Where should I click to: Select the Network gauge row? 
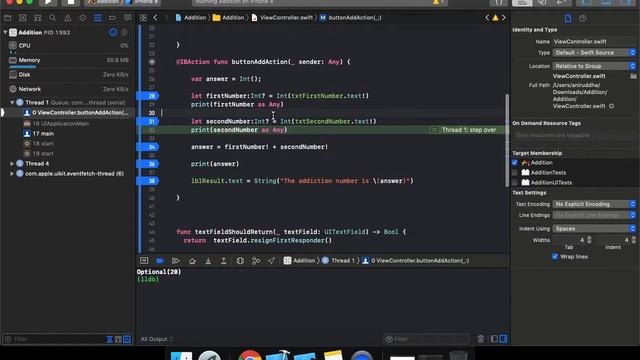[68, 89]
